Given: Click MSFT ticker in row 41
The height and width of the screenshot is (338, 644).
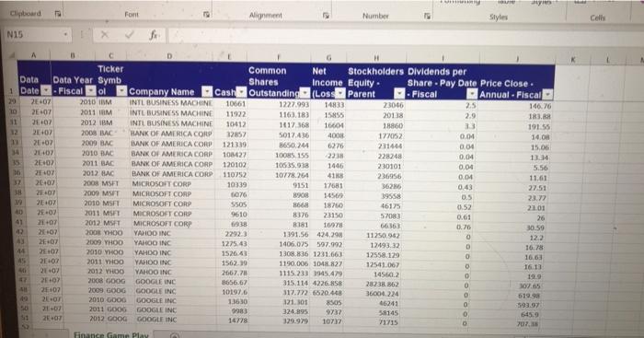Looking at the screenshot, I should coord(112,223).
